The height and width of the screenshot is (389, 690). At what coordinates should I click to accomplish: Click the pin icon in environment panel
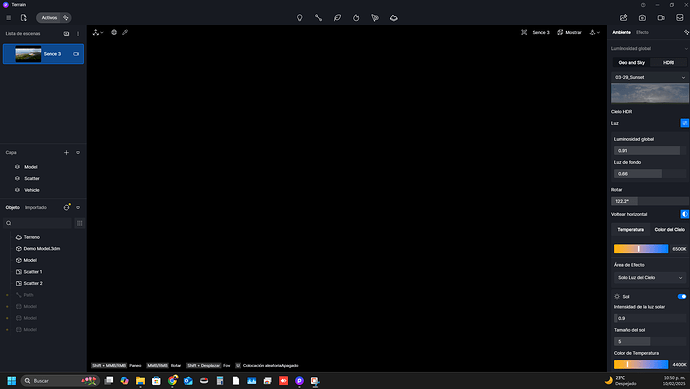[686, 32]
